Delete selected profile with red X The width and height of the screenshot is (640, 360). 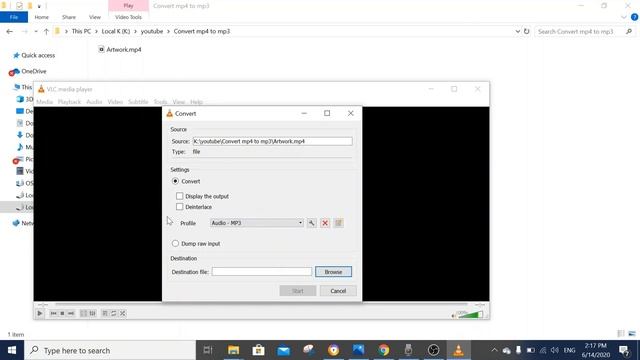tap(325, 223)
